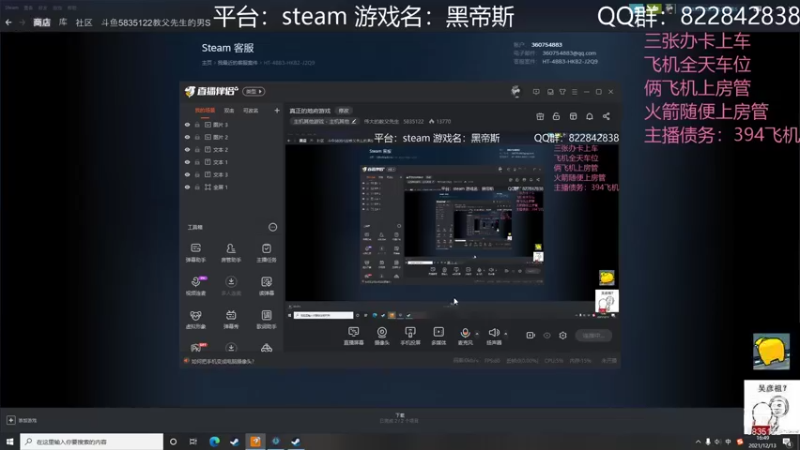Switch to the second scene tab

tap(229, 110)
